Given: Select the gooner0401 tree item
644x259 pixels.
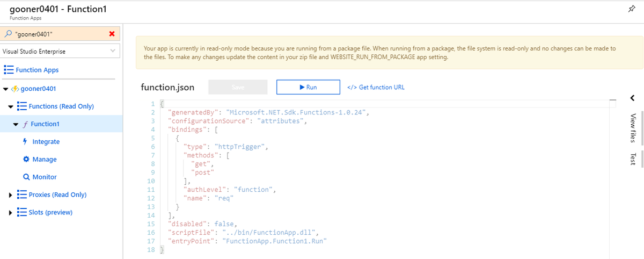Looking at the screenshot, I should click(x=39, y=89).
